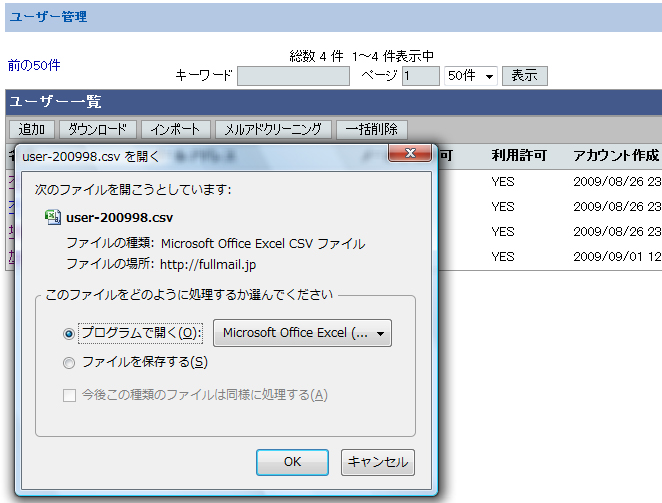This screenshot has width=662, height=503.
Task: Click OK in the file open dialog
Action: [292, 462]
